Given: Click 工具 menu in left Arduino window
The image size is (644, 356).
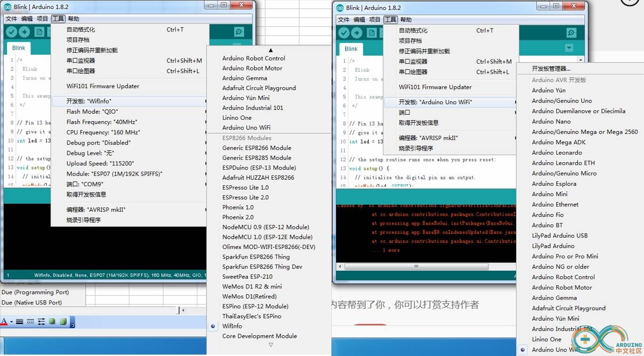Looking at the screenshot, I should tap(58, 19).
